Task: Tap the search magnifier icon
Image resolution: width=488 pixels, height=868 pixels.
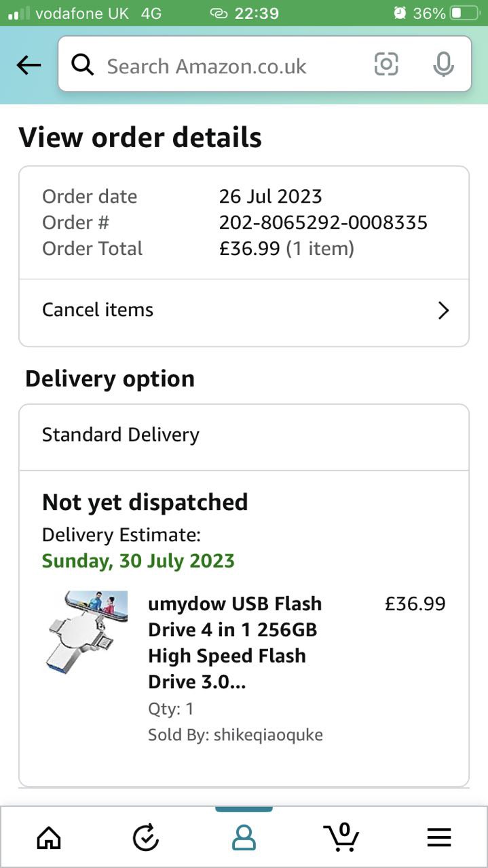Action: [83, 65]
